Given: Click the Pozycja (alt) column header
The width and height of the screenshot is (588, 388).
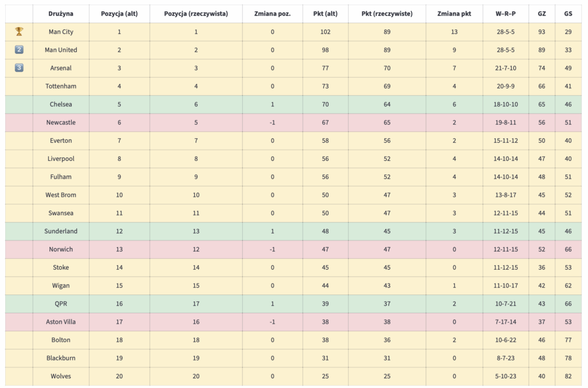Looking at the screenshot, I should (x=119, y=13).
